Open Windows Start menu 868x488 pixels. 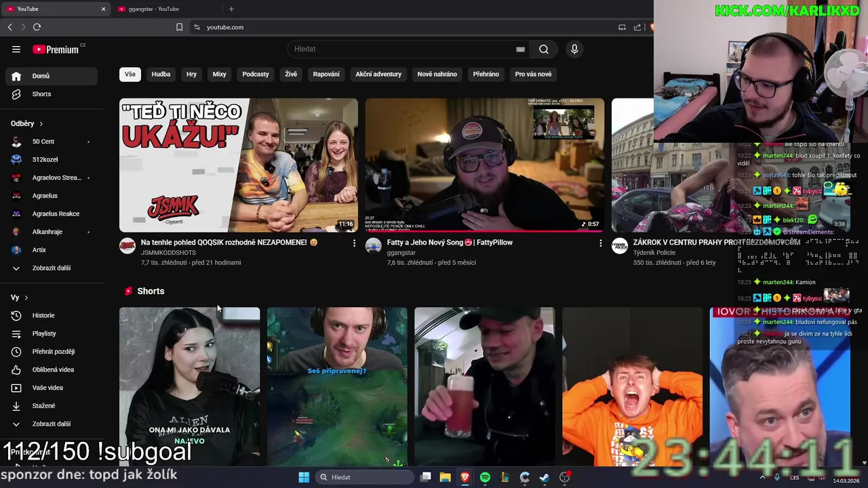304,477
